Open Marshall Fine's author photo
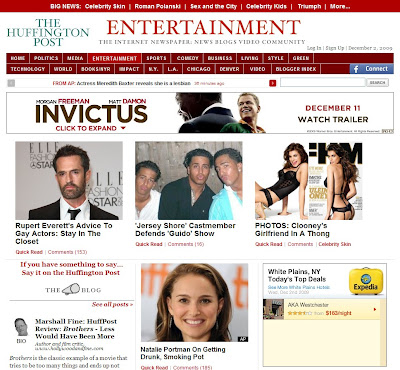Viewport: 400px width, 370px height. 21,328
